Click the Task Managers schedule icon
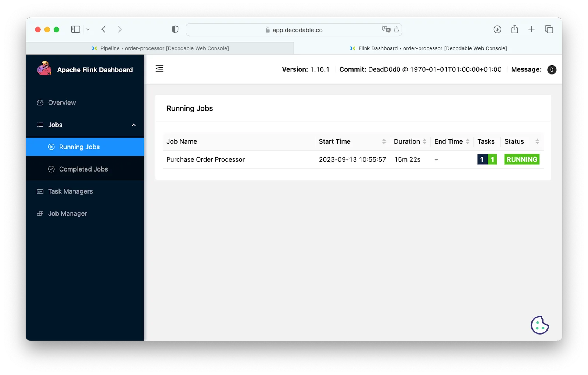Screen dimensions: 588x375 pyautogui.click(x=40, y=191)
